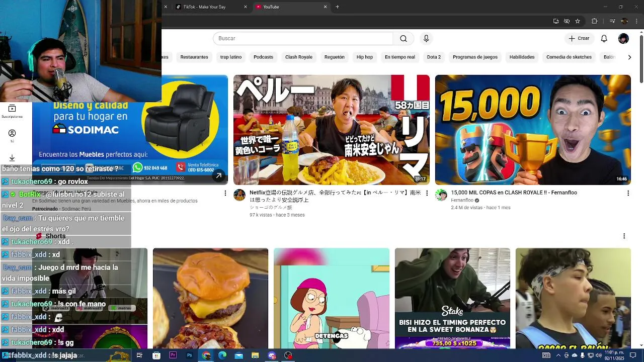Open ショーゴのグルメ旅 channel avatar
Image resolution: width=644 pixels, height=362 pixels.
[x=239, y=195]
